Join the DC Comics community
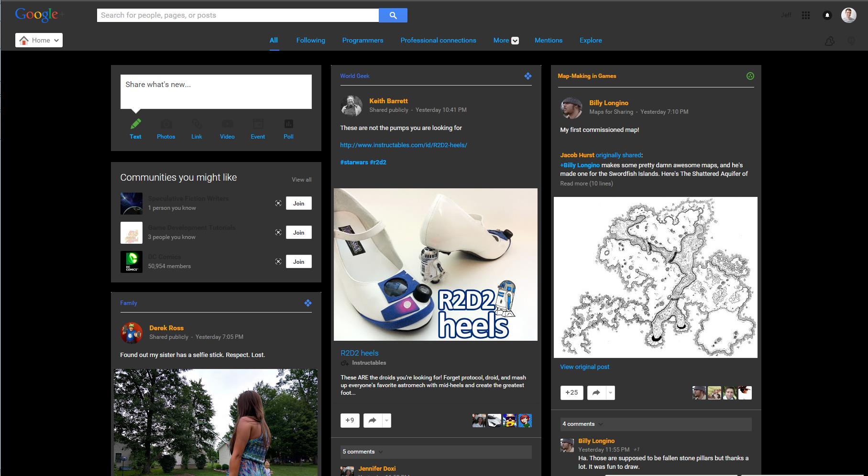 coord(299,261)
